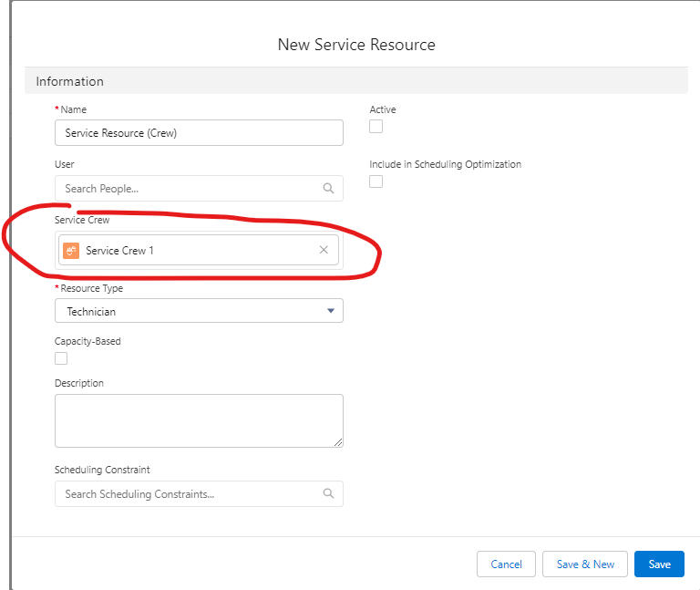700x590 pixels.
Task: Click the New Service Resource title
Action: coord(356,44)
